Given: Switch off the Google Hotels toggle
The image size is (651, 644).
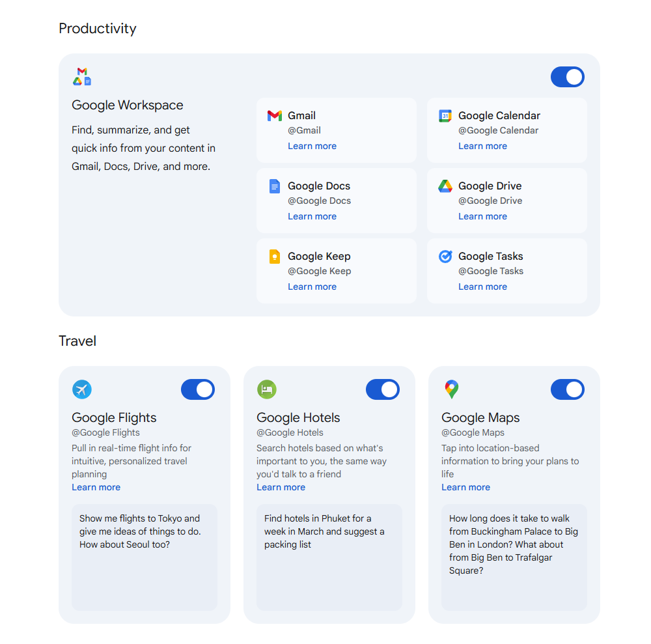Looking at the screenshot, I should tap(382, 389).
